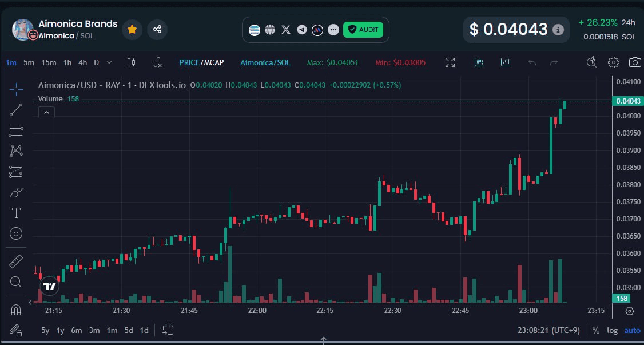
Task: Set range to 3m
Action: pyautogui.click(x=94, y=330)
